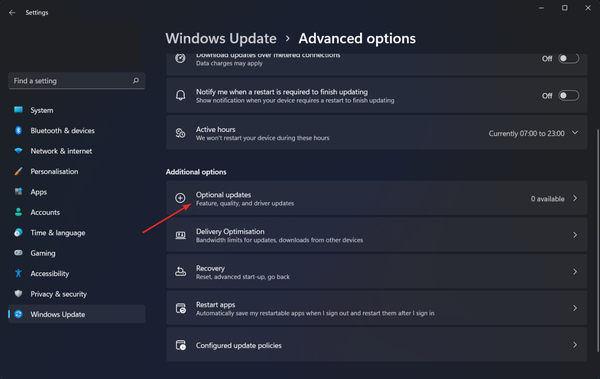Click the back arrow in Settings title bar
Image resolution: width=600 pixels, height=379 pixels.
click(x=12, y=13)
